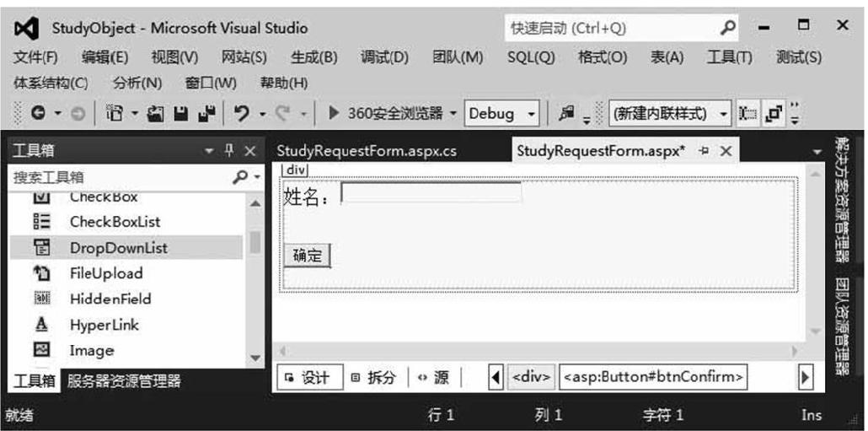Click the redo arrow icon
The width and height of the screenshot is (868, 431).
click(283, 114)
